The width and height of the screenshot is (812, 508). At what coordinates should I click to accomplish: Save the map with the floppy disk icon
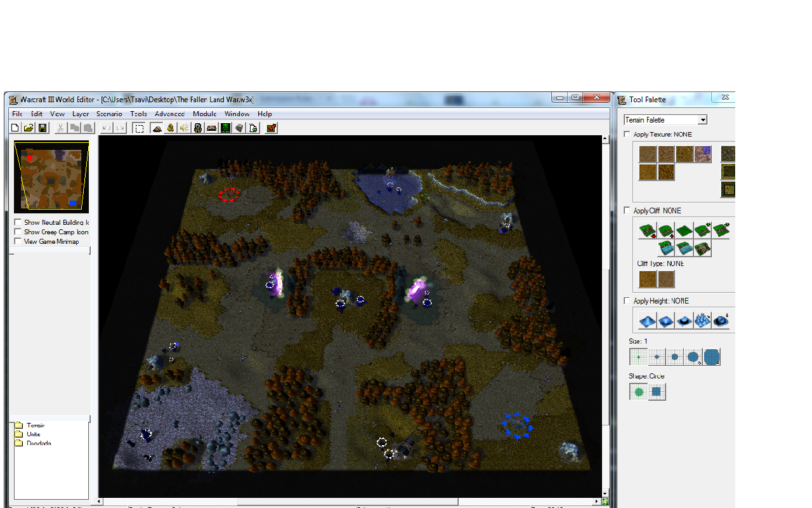[x=43, y=128]
